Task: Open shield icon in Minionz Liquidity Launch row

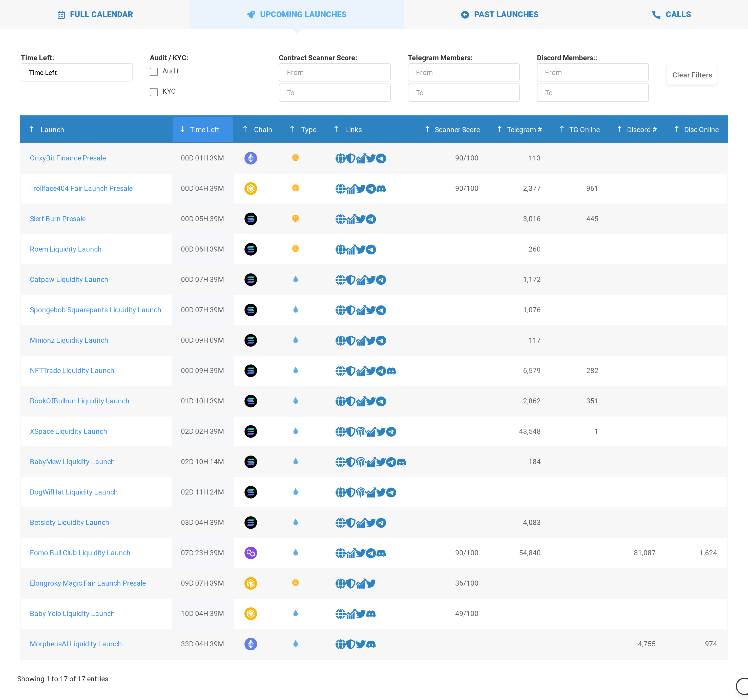Action: coord(350,341)
